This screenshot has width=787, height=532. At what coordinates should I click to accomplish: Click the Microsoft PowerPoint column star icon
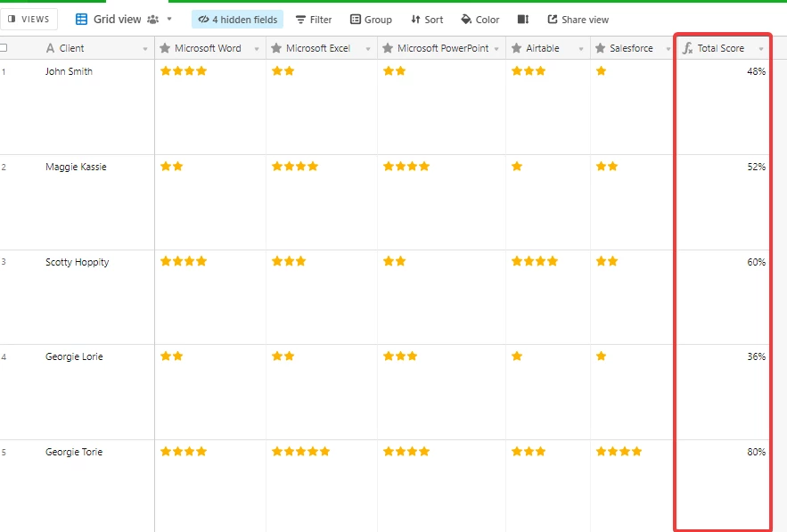(x=388, y=48)
